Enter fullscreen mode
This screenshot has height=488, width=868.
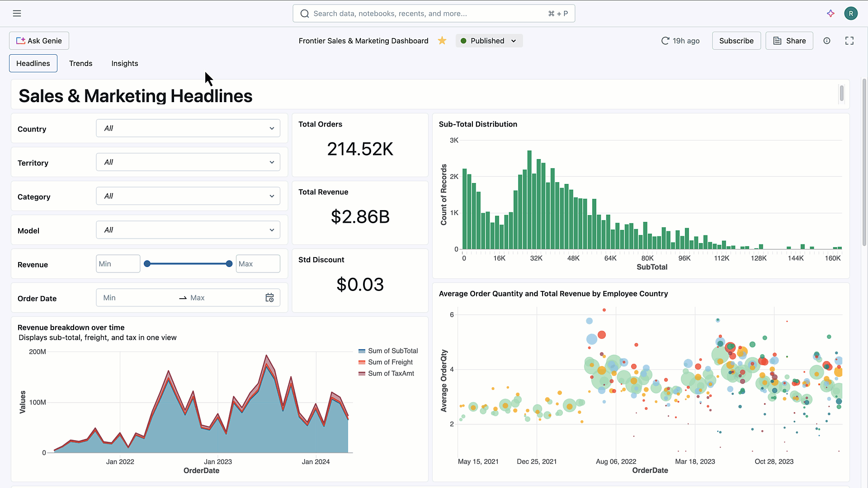click(x=849, y=41)
